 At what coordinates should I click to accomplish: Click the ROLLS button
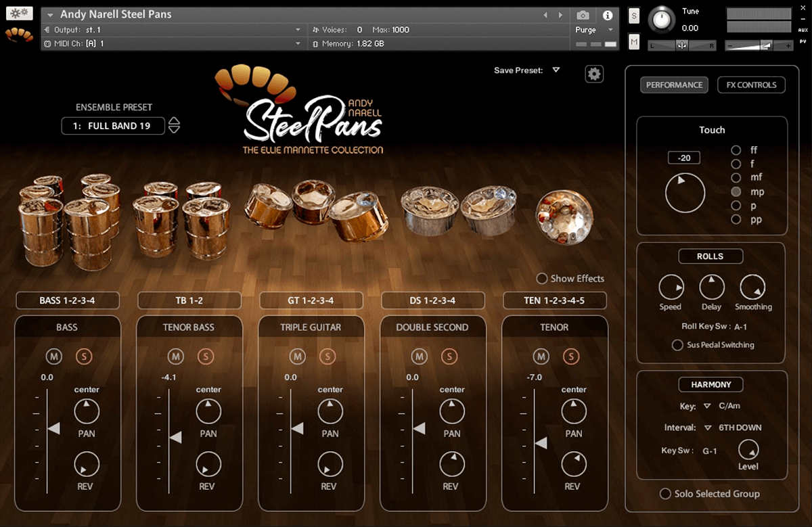coord(710,256)
